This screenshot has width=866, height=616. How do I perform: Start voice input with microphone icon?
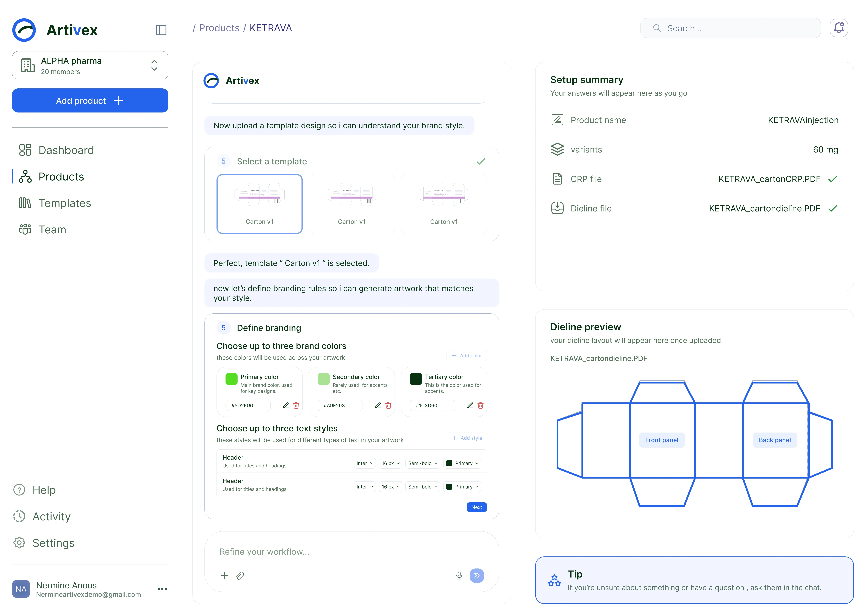[x=459, y=576]
